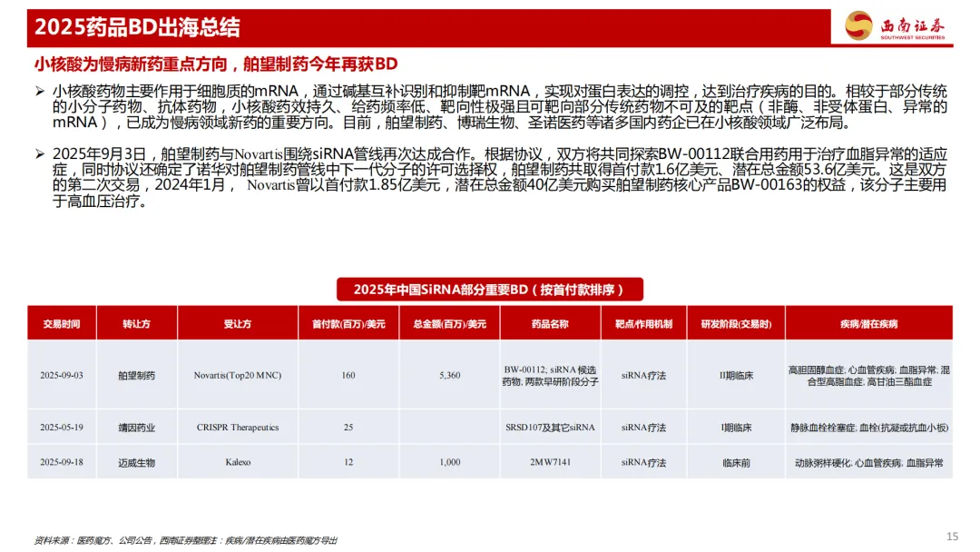This screenshot has height=552, width=980.
Task: Click siRNA疗法 in the 舶望制药 row
Action: point(643,375)
